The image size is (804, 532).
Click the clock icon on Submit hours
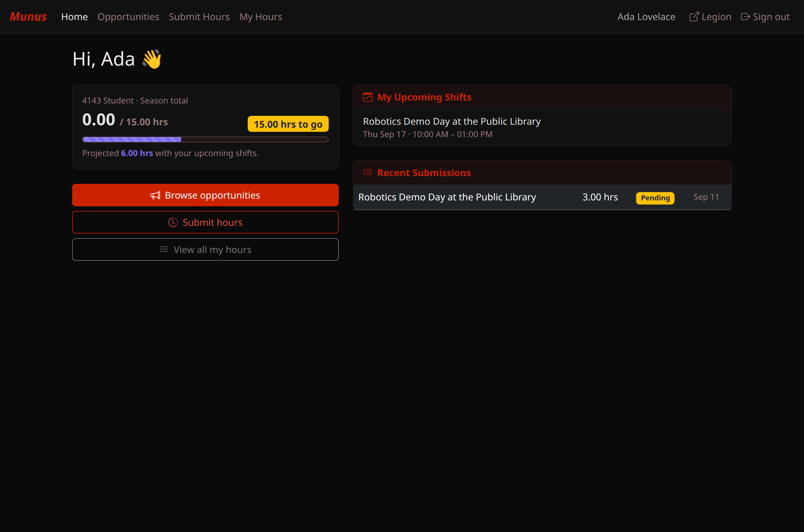click(173, 222)
